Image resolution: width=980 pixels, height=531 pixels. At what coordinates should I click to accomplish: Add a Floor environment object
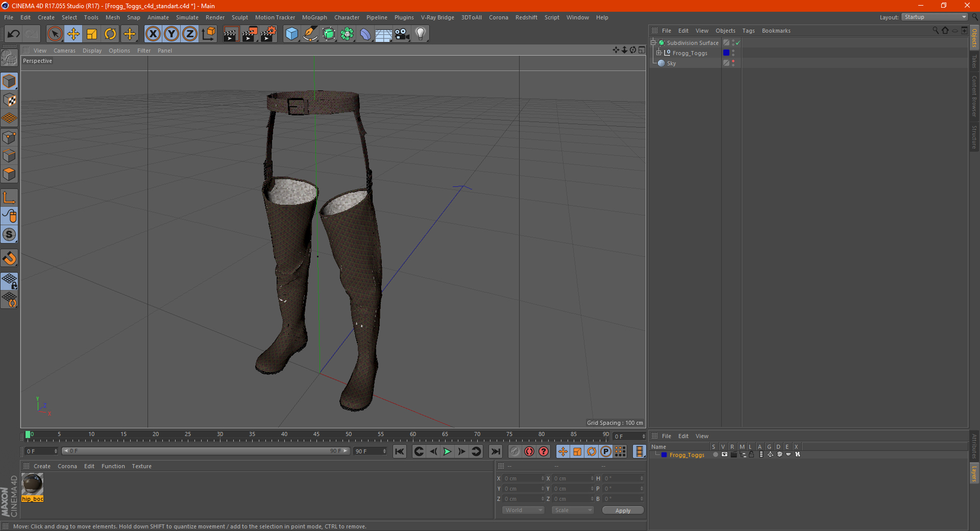tap(384, 34)
